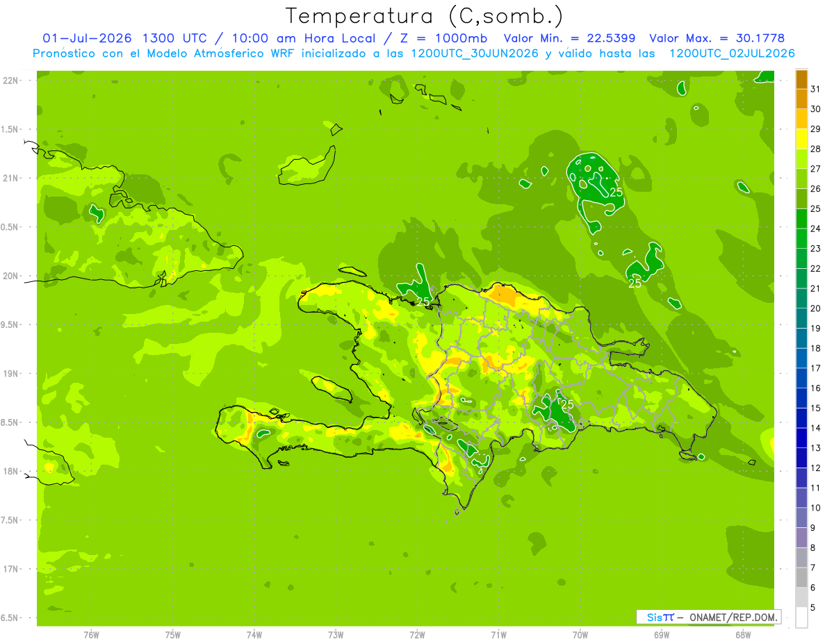Image resolution: width=834 pixels, height=644 pixels.
Task: Click the latitude label "21N"
Action: 10,179
